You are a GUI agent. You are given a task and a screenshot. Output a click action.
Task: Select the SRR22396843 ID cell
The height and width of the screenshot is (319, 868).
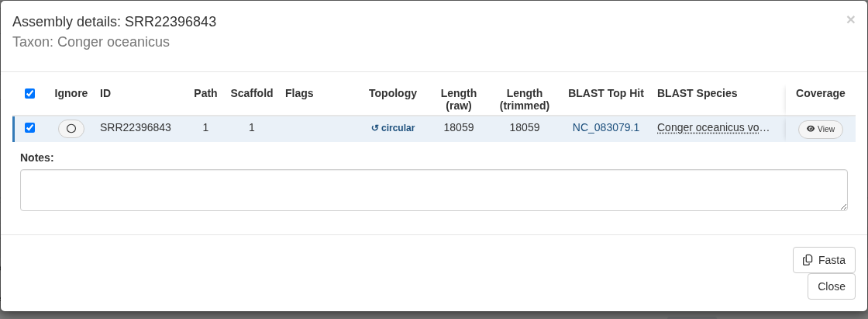(136, 127)
